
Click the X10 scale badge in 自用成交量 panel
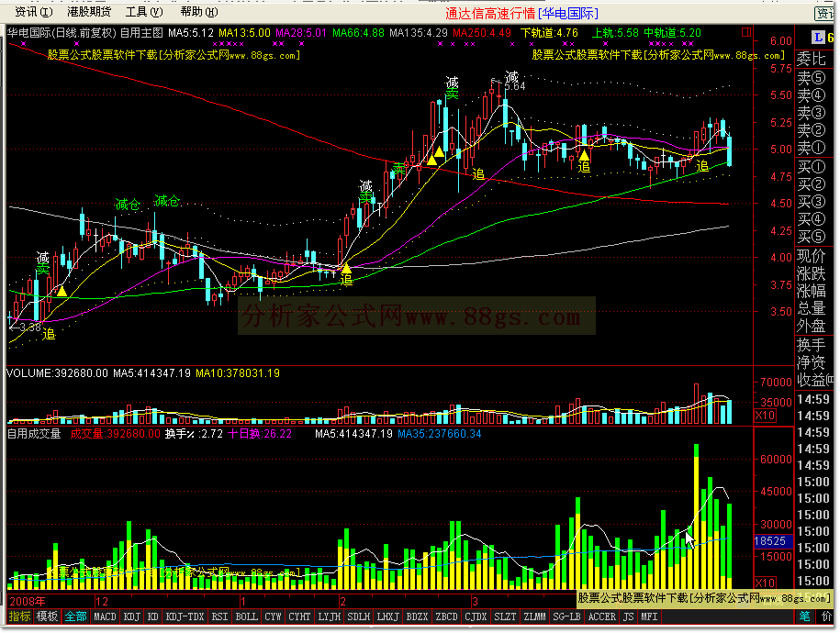[x=765, y=583]
